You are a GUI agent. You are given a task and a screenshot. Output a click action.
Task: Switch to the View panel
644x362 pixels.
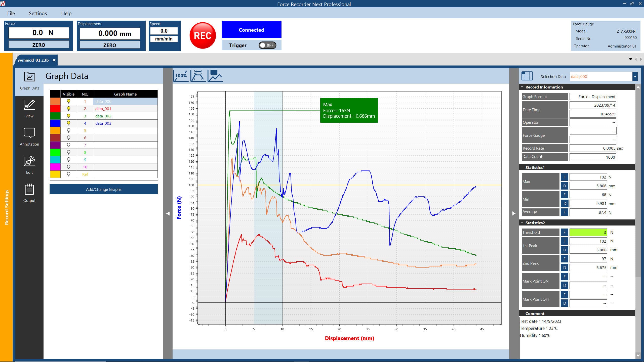click(x=29, y=109)
